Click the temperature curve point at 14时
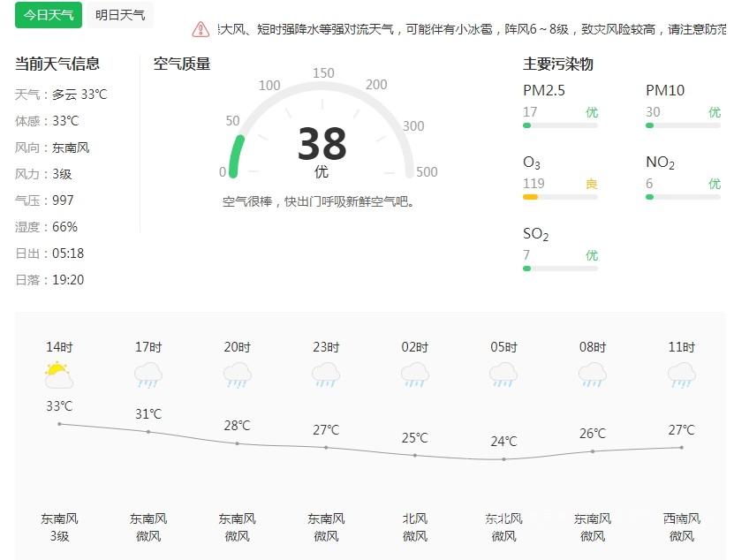Image resolution: width=734 pixels, height=560 pixels. pyautogui.click(x=59, y=424)
